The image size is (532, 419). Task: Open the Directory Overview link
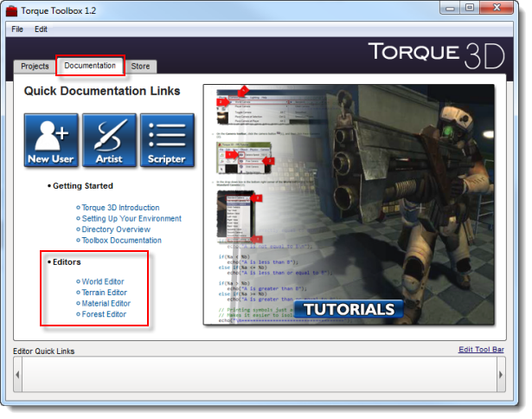pos(116,229)
